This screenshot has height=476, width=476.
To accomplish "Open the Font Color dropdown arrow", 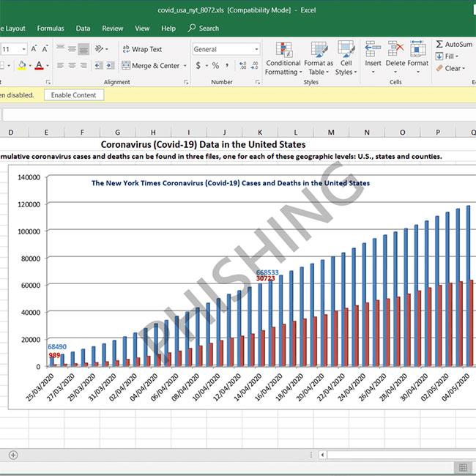I will 48,66.
